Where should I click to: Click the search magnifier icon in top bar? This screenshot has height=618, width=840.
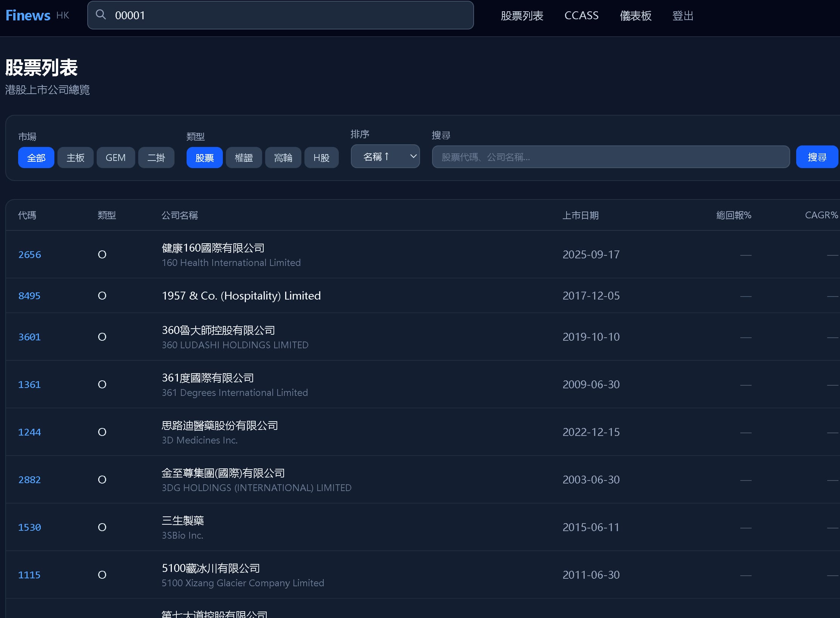point(100,15)
